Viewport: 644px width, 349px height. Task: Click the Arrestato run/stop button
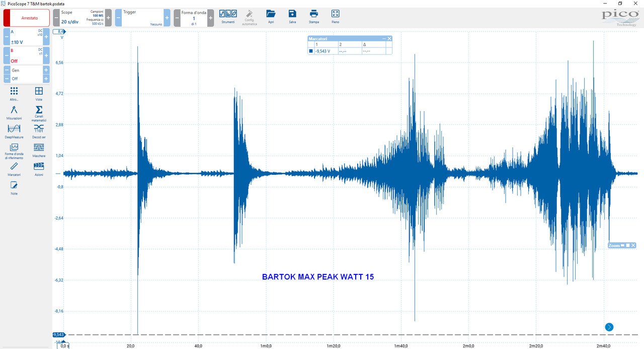(27, 18)
